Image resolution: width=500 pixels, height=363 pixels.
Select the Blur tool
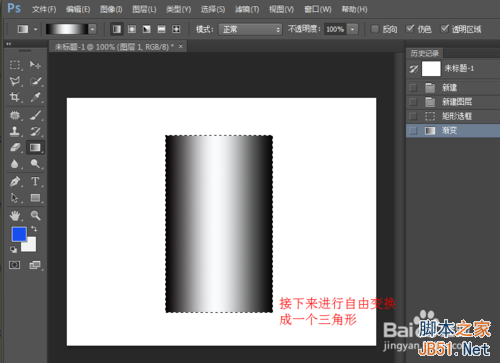coord(15,164)
